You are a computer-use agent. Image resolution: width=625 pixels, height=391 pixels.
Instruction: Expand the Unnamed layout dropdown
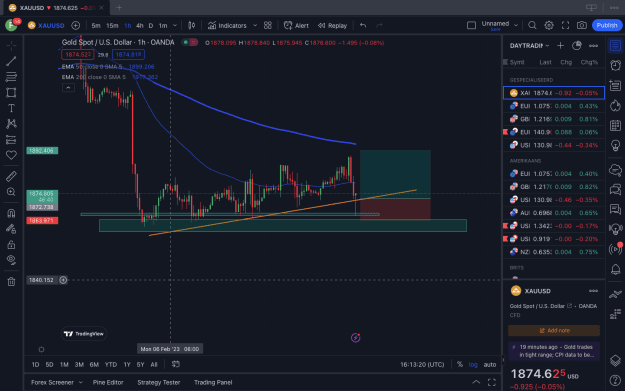pyautogui.click(x=516, y=26)
